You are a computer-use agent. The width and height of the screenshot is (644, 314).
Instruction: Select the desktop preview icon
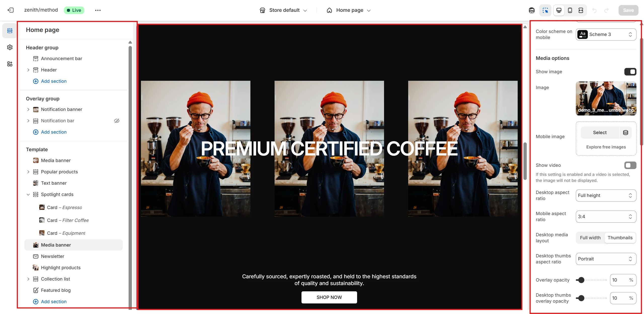coord(559,10)
